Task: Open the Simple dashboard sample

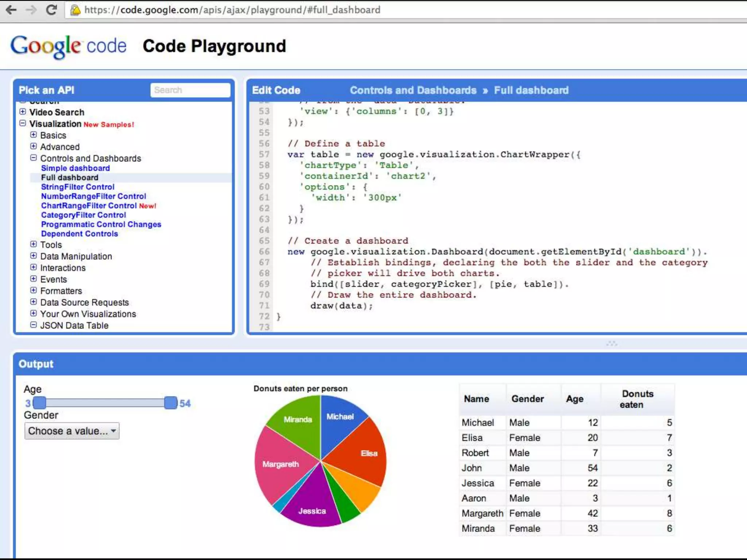Action: coord(75,168)
